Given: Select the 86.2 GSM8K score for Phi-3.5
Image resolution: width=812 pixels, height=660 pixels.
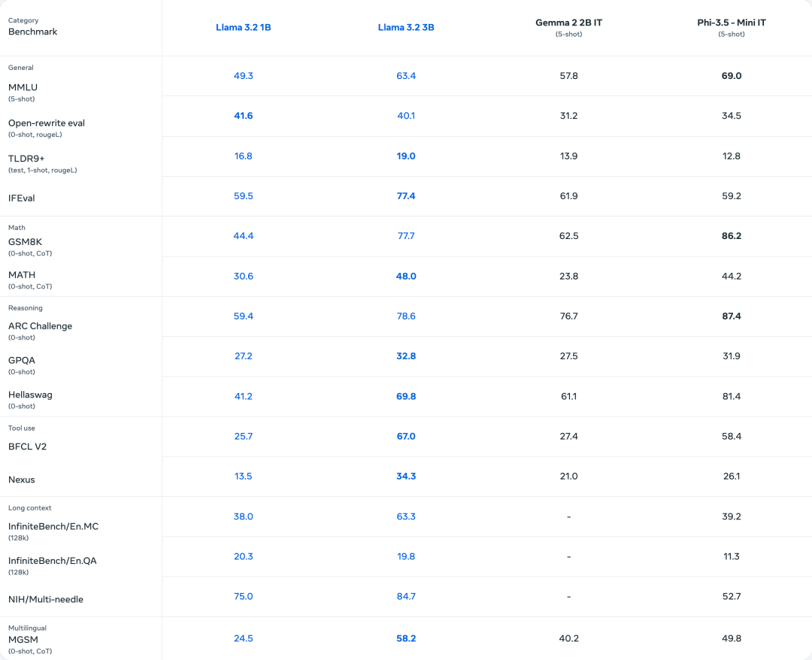Looking at the screenshot, I should (732, 235).
